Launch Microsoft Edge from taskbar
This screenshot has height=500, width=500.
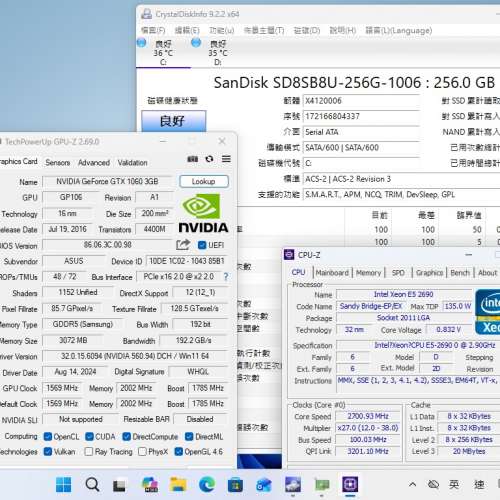click(207, 485)
